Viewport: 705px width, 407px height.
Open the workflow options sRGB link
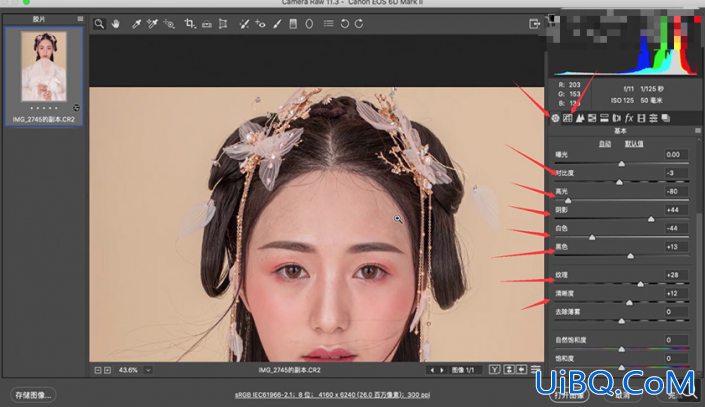click(x=332, y=395)
